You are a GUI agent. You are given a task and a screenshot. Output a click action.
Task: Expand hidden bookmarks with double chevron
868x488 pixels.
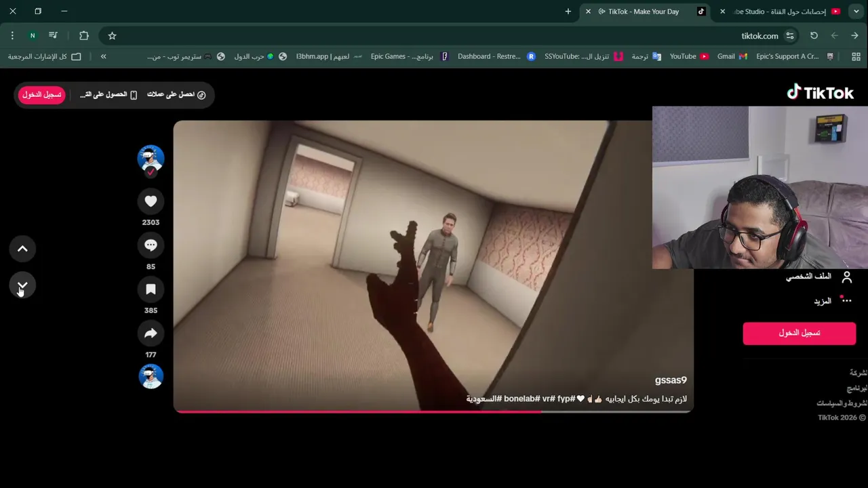point(103,57)
